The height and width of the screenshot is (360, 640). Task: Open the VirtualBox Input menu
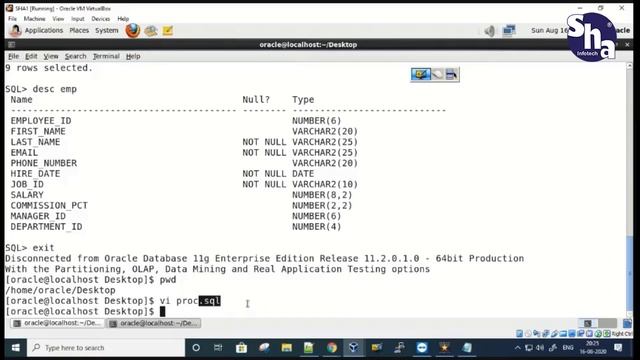pos(78,19)
